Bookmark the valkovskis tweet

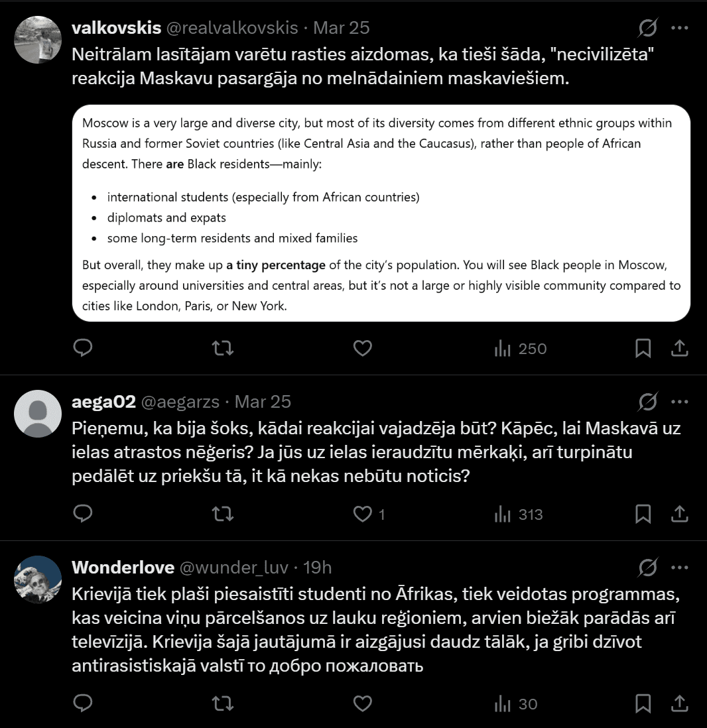point(643,348)
